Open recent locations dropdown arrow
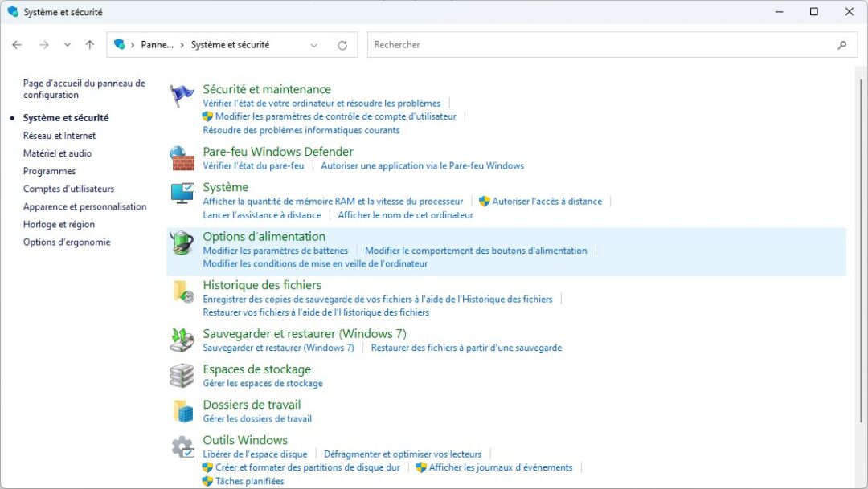Screen dimensions: 868x489 (x=67, y=45)
